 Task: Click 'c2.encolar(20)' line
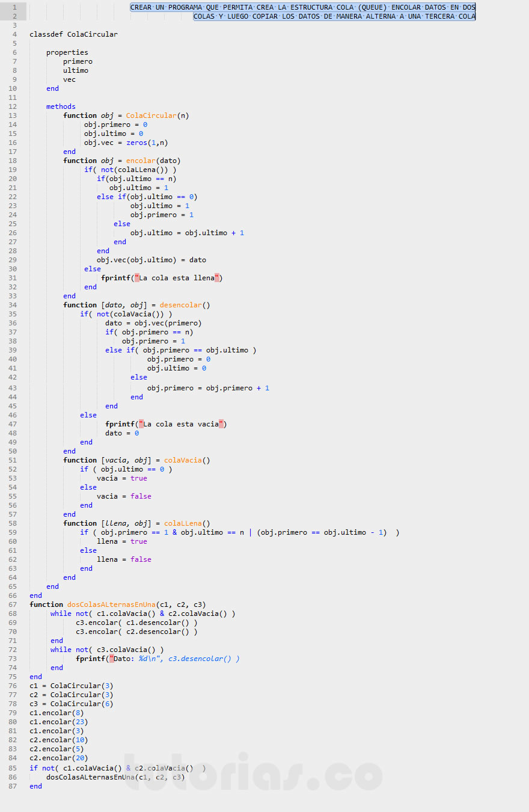(59, 758)
